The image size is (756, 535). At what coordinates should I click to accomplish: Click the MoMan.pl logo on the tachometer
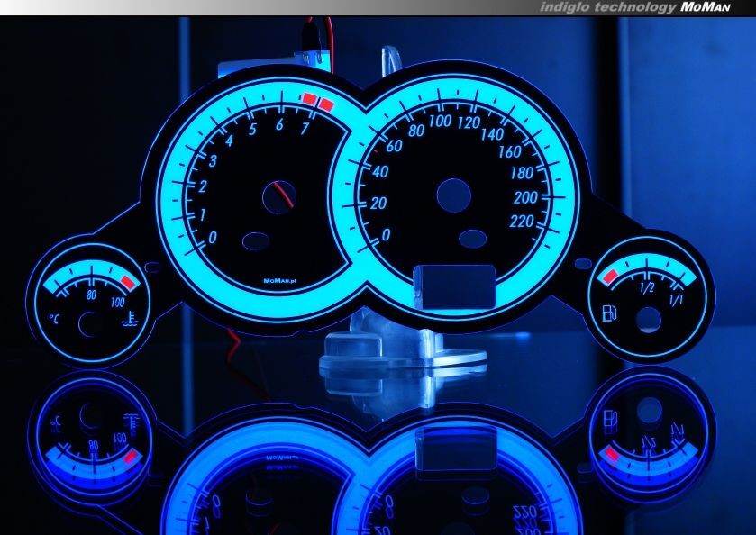(x=279, y=280)
